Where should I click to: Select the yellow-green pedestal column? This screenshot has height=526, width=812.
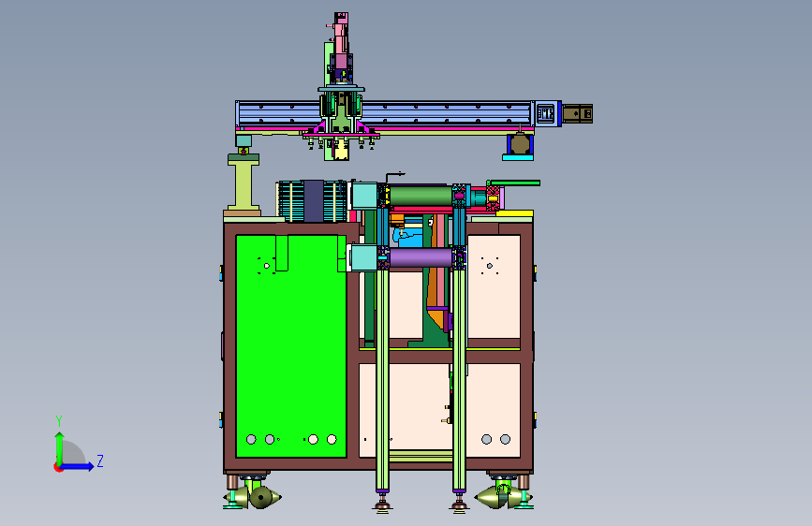243,184
